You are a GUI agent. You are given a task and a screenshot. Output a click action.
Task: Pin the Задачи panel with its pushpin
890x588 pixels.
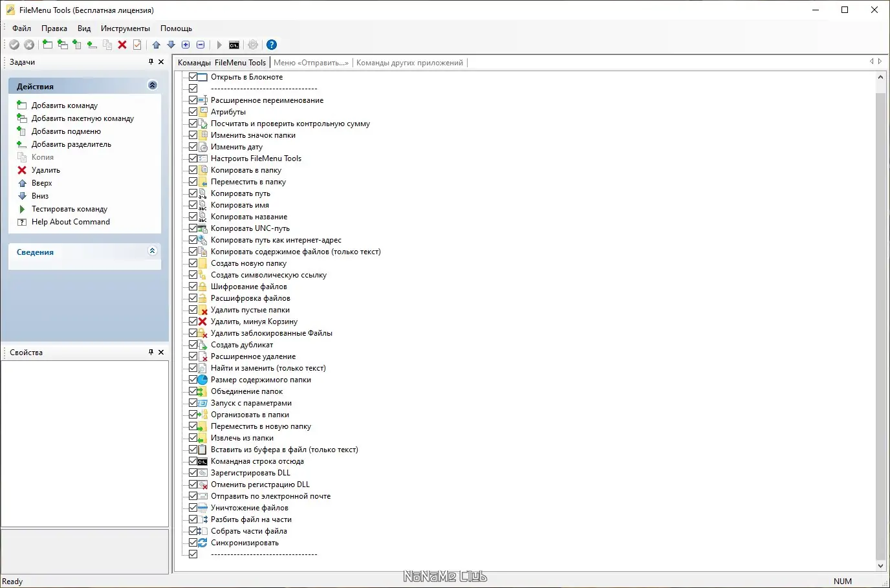(151, 61)
